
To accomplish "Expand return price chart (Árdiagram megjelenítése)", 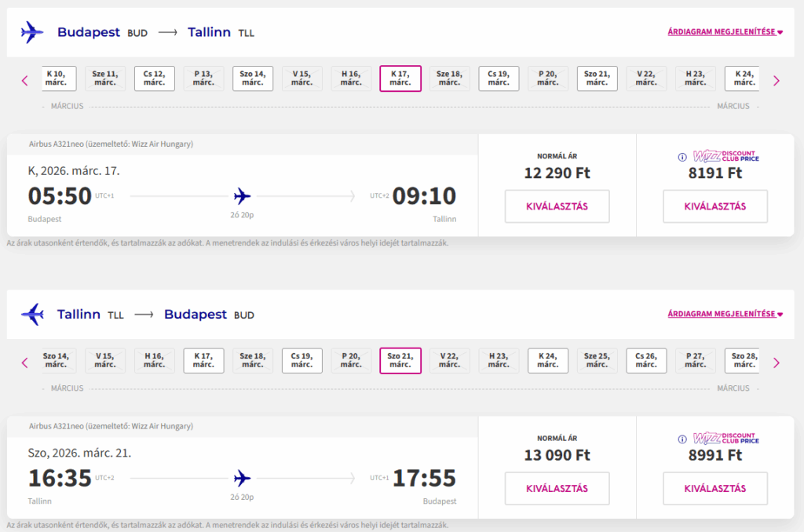I will [x=725, y=315].
